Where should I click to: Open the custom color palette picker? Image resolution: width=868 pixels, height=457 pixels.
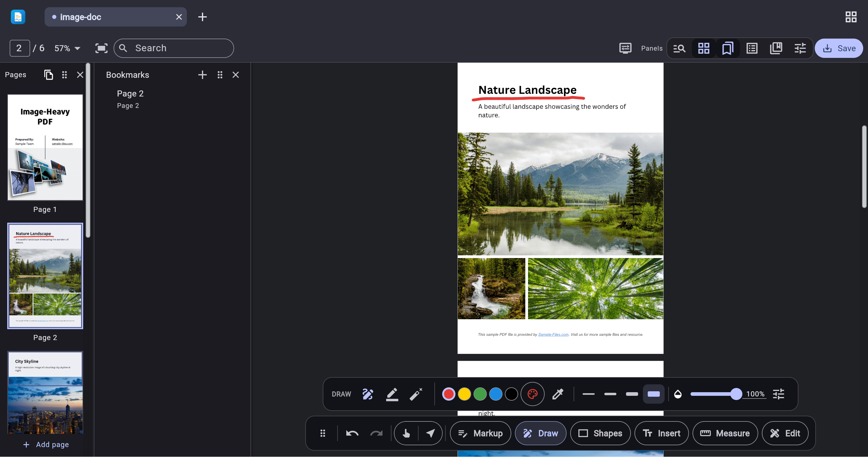click(x=532, y=394)
